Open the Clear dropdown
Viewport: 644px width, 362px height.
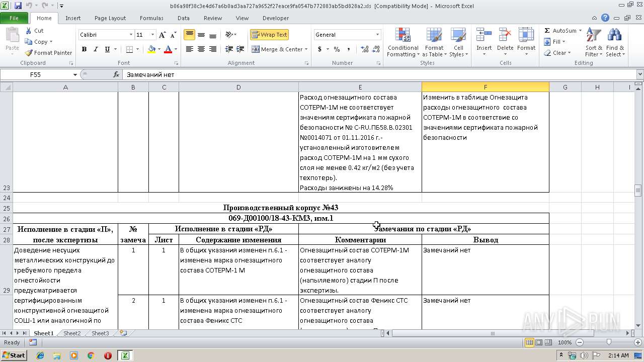coord(557,53)
